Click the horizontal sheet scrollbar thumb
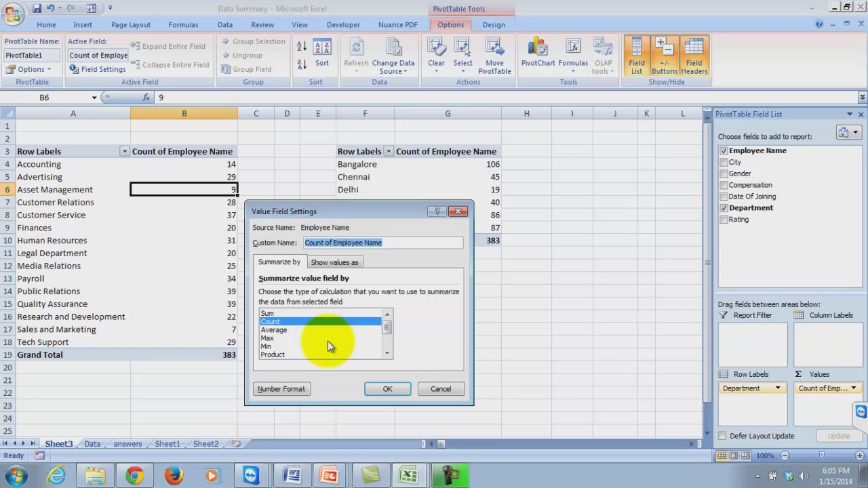The width and height of the screenshot is (868, 488). tap(440, 444)
